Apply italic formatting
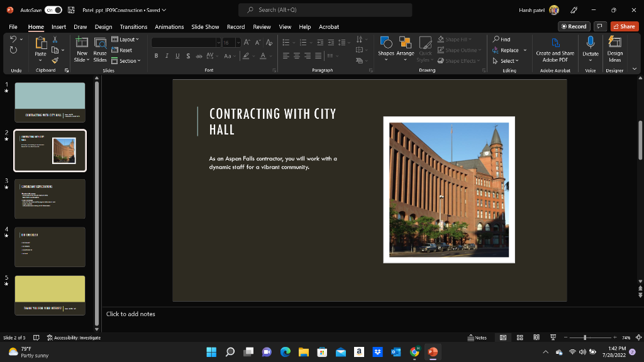The image size is (644, 362). [166, 56]
